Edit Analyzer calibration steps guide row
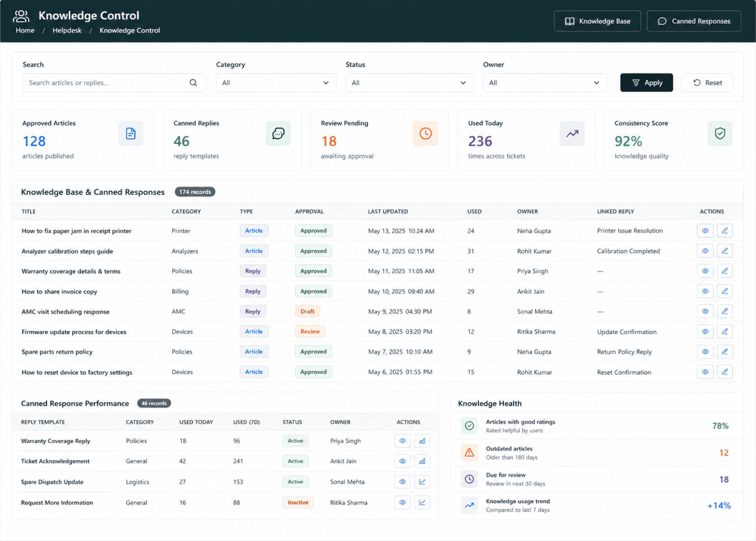The image size is (756, 541). click(x=724, y=251)
